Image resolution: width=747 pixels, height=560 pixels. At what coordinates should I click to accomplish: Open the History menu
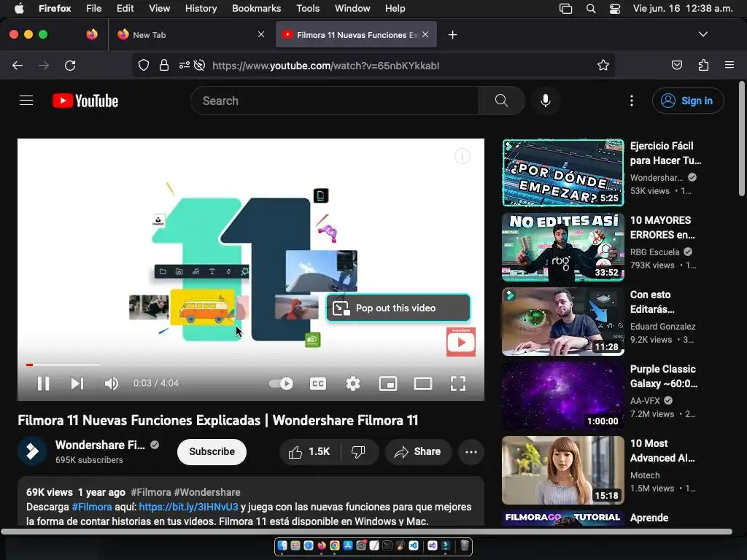pos(201,8)
